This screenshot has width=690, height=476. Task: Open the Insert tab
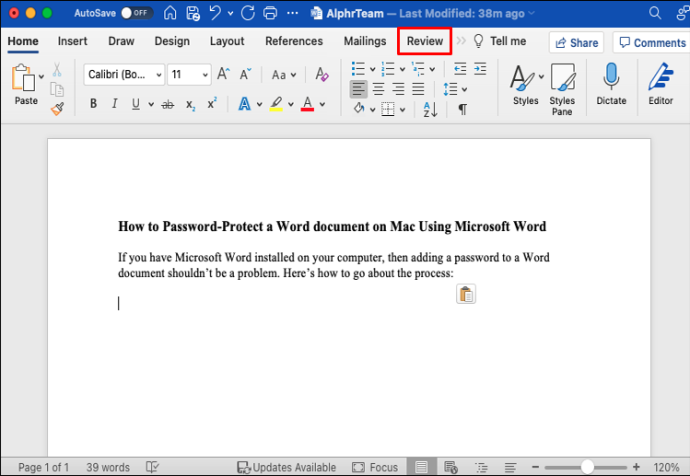73,41
